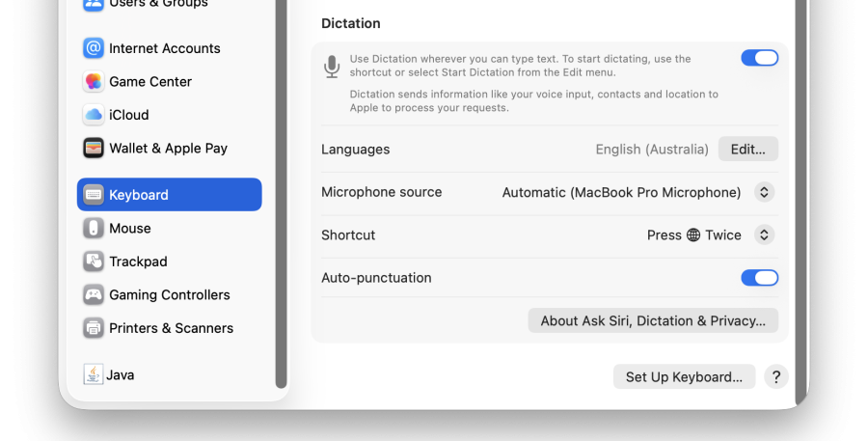Image resolution: width=868 pixels, height=441 pixels.
Task: Click the globe icon in Shortcut value
Action: point(693,234)
